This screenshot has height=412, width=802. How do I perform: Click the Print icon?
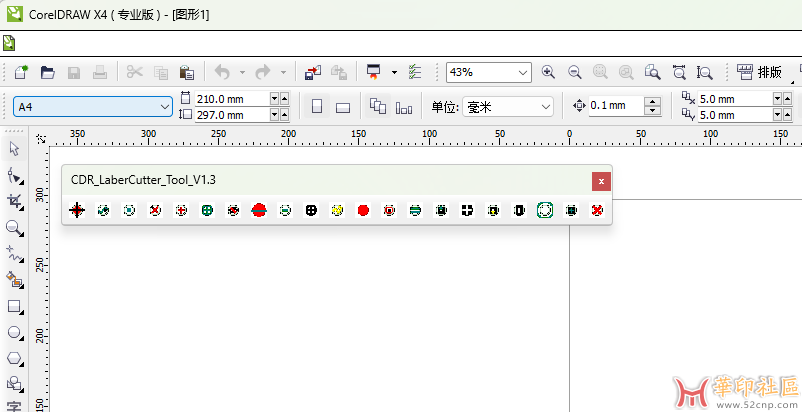pos(100,73)
